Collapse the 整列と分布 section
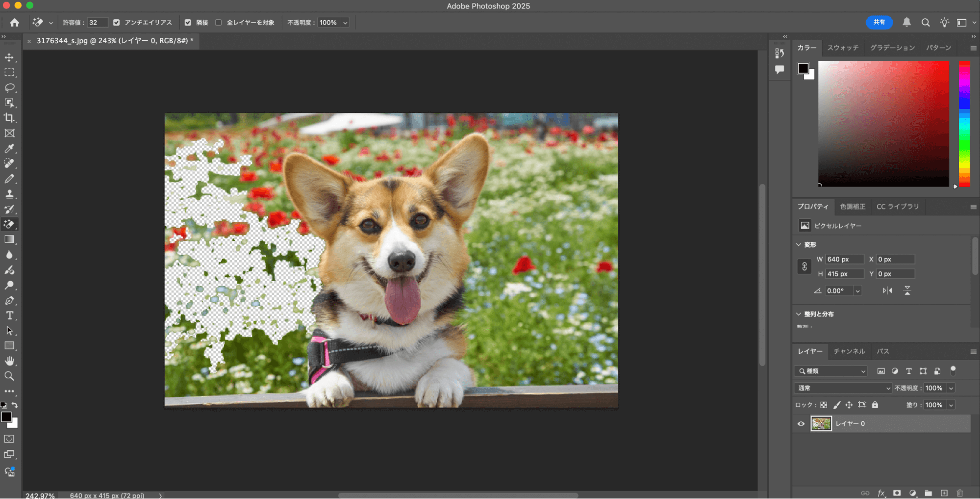 coord(799,314)
